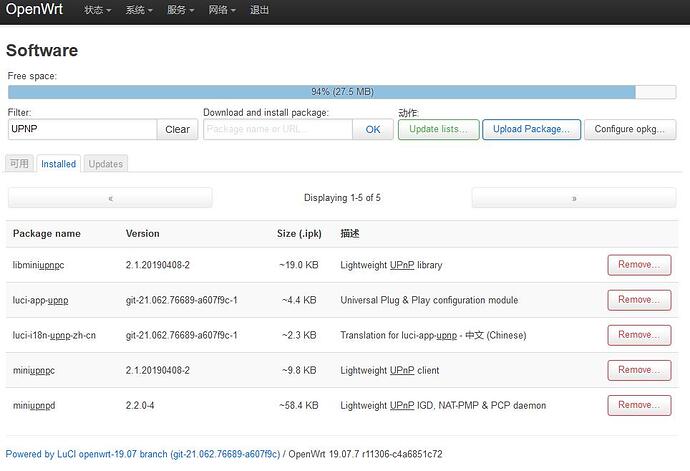Click Displaying 1-5 of 5 text
Viewport: 690px width, 471px height.
pos(342,198)
